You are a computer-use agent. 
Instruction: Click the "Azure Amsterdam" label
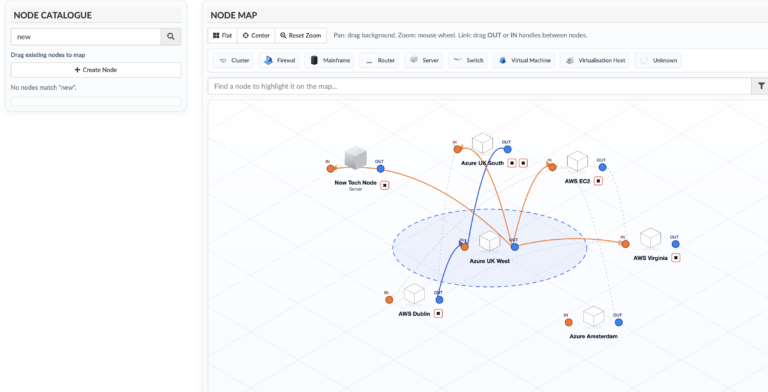tap(594, 336)
